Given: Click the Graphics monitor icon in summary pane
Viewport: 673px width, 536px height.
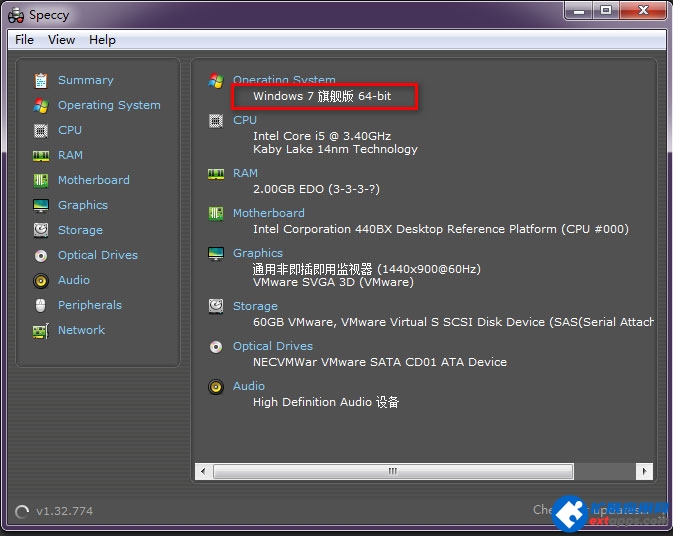Looking at the screenshot, I should (216, 254).
